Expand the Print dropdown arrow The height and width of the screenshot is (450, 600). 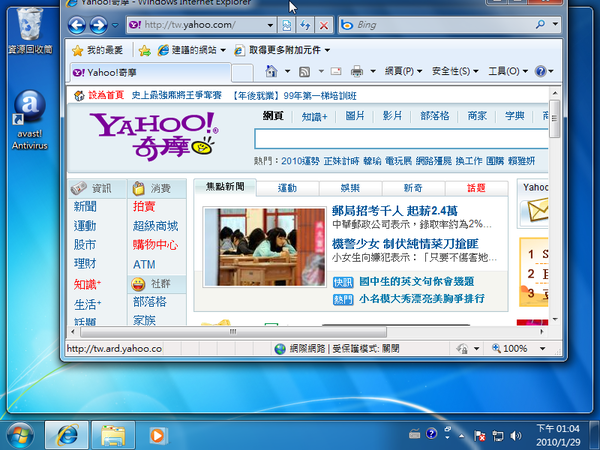373,71
